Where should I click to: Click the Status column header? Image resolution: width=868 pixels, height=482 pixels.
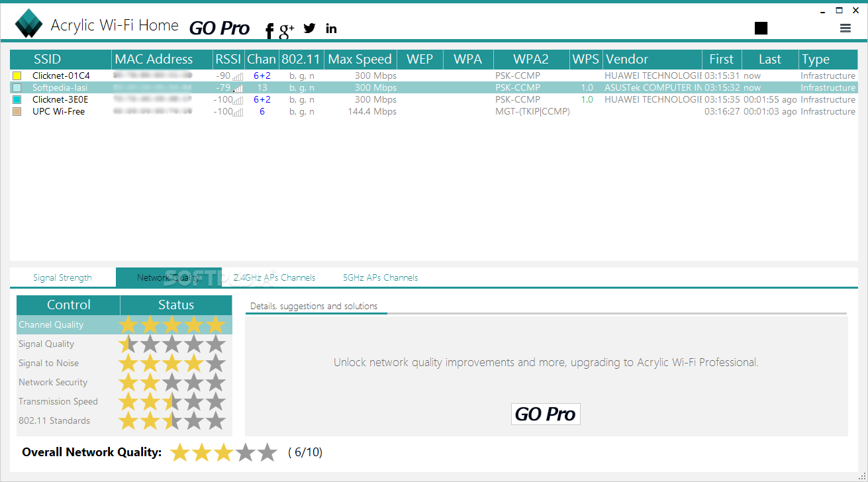pos(176,305)
